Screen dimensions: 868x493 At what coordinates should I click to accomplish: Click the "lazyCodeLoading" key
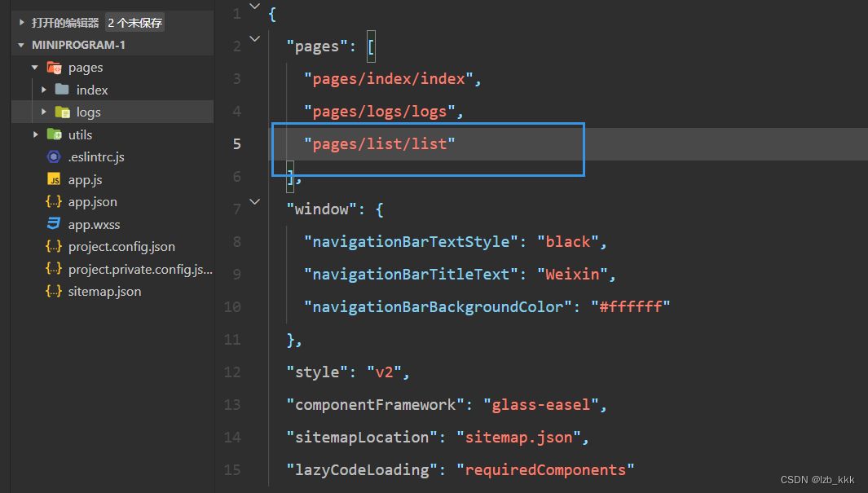click(x=362, y=470)
